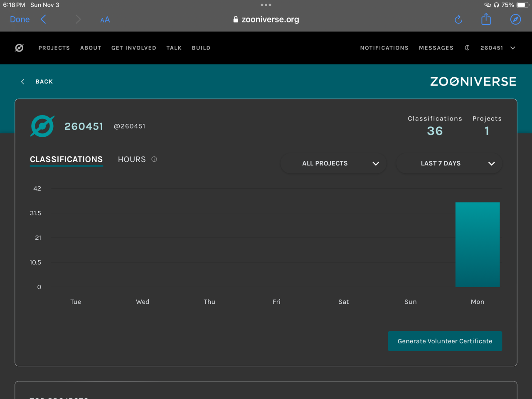Screen dimensions: 532x399
Task: Click the Wed axis label
Action: click(x=143, y=302)
